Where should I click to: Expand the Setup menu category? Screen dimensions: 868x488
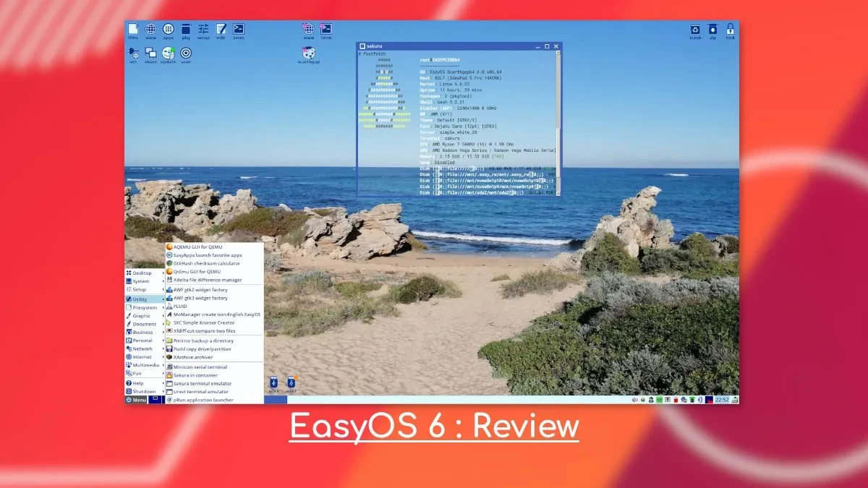(x=145, y=289)
